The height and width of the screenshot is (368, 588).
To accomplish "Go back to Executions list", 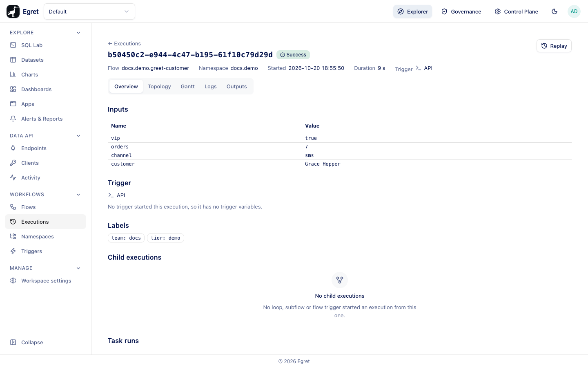I will pos(124,43).
